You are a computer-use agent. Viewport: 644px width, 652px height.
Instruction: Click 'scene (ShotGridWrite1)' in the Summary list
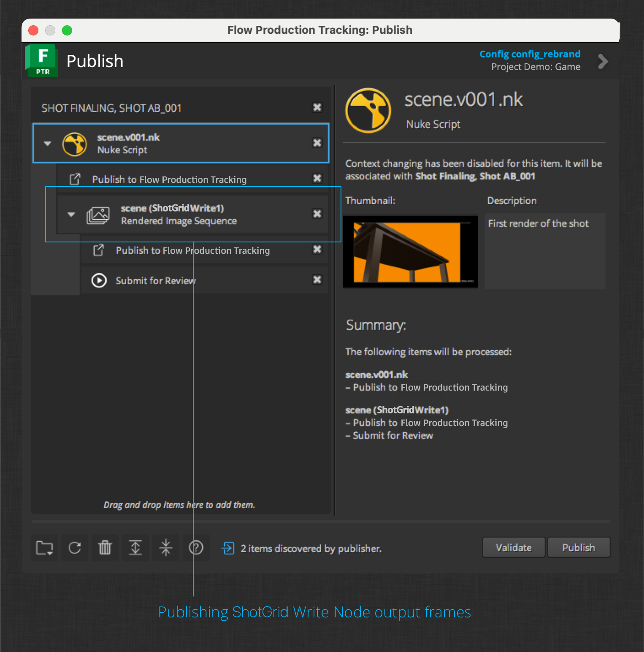pos(397,410)
